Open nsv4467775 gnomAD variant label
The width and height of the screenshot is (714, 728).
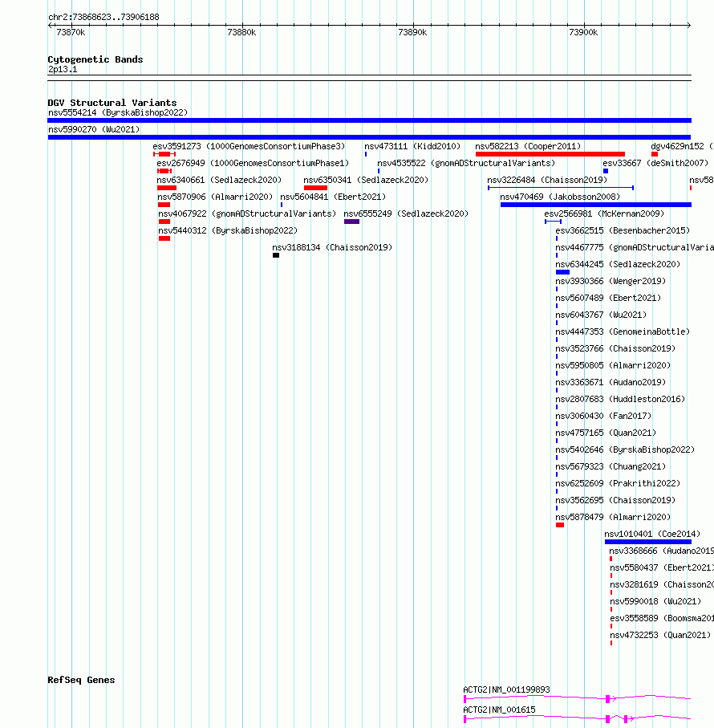(635, 247)
